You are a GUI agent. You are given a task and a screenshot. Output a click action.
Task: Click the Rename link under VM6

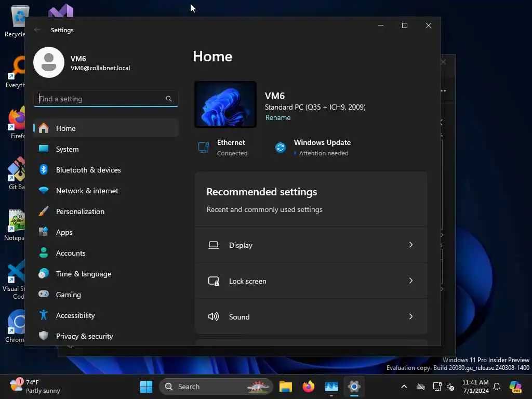pyautogui.click(x=278, y=118)
